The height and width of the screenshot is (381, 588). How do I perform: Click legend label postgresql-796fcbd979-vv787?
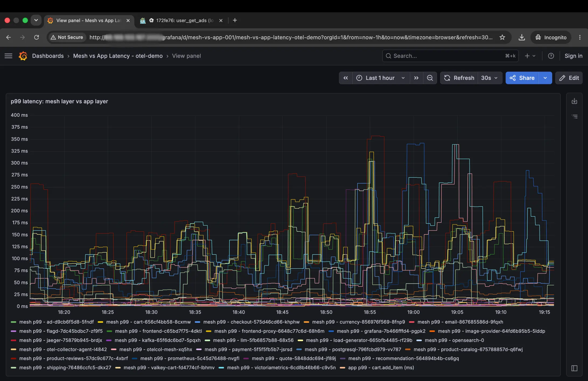pos(353,350)
